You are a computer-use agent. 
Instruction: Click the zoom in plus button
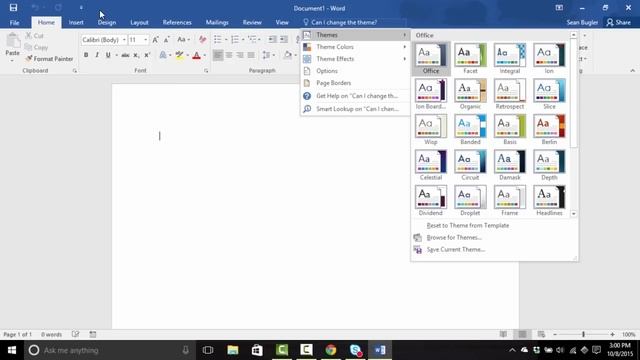[x=612, y=334]
